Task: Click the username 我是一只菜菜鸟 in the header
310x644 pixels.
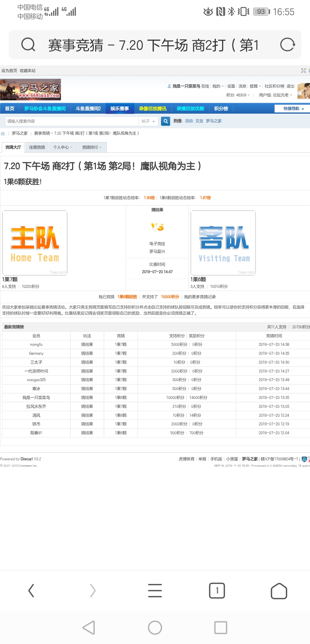Action: pyautogui.click(x=186, y=86)
